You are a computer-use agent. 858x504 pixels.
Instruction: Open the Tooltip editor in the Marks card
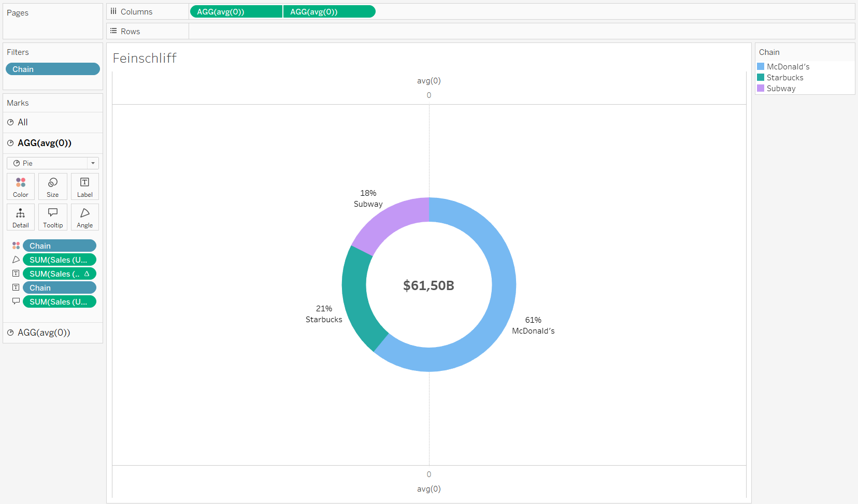53,217
